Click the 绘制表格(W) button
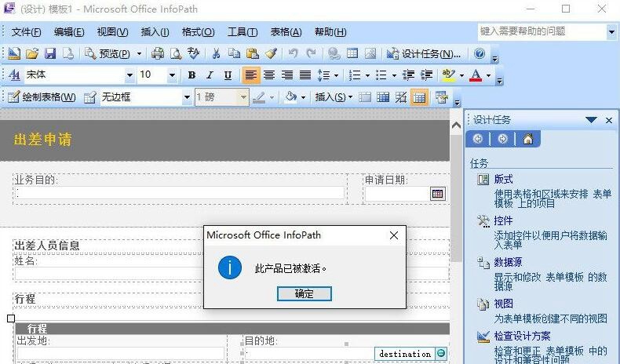Viewport: 620px width, 364px height. 42,97
